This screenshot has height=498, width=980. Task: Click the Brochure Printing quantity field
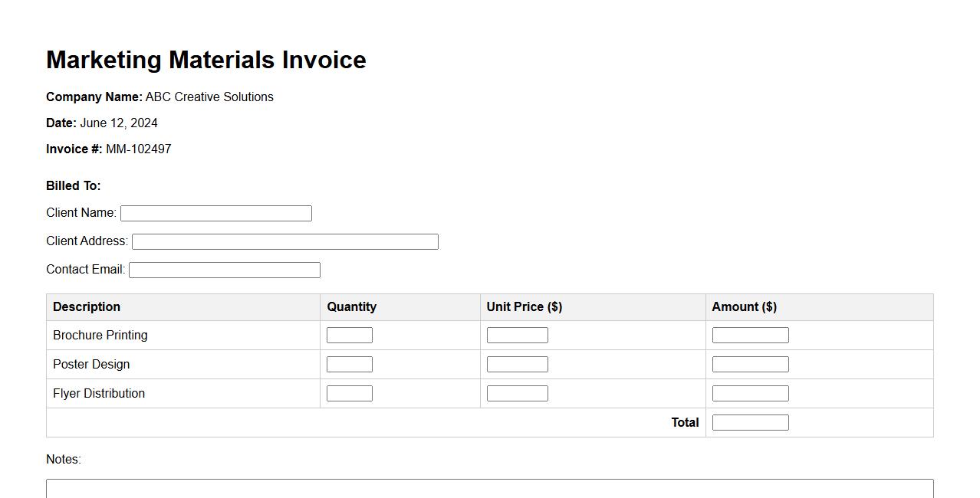(x=349, y=336)
